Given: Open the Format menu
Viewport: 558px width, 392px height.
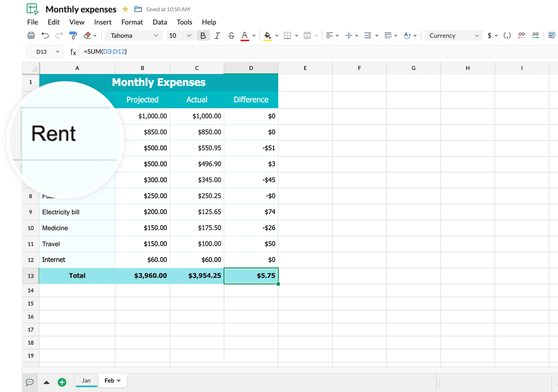Looking at the screenshot, I should click(132, 22).
